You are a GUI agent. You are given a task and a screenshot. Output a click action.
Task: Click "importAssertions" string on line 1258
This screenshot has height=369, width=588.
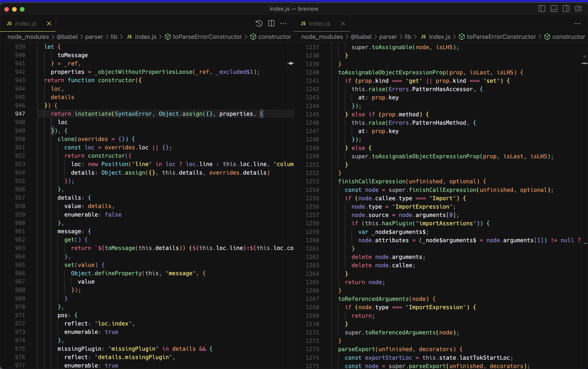446,223
